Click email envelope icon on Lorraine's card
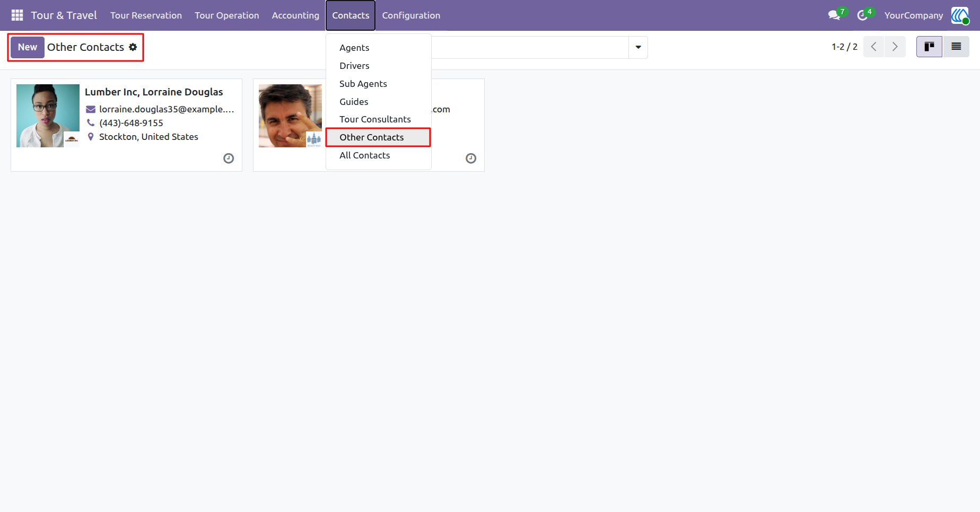The image size is (980, 512). coord(91,109)
